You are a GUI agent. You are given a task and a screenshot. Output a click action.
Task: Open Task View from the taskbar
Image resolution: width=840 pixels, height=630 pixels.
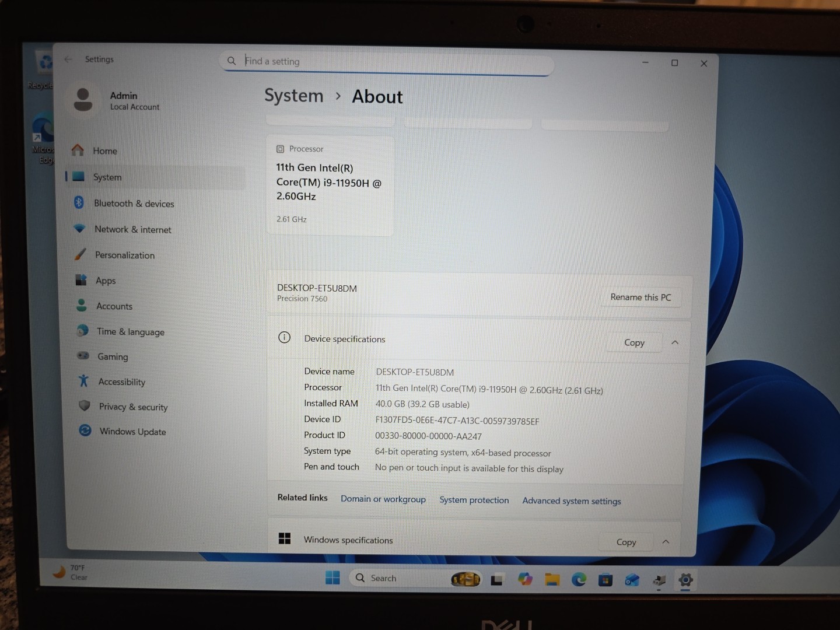click(x=497, y=580)
